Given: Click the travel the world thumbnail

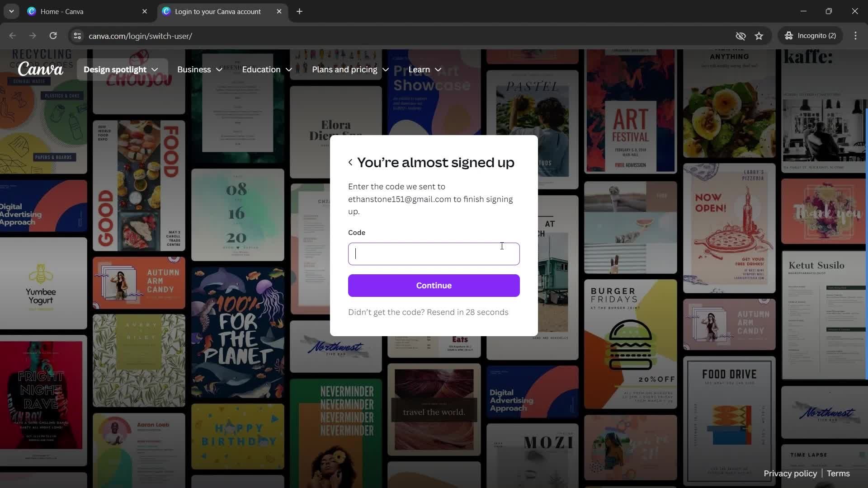Looking at the screenshot, I should coord(434,409).
